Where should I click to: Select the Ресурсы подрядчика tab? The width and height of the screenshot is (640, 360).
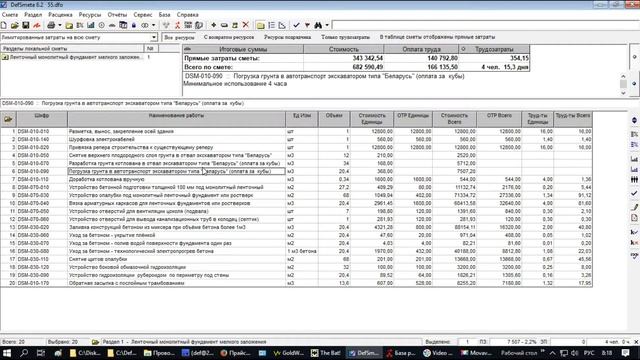pyautogui.click(x=287, y=37)
